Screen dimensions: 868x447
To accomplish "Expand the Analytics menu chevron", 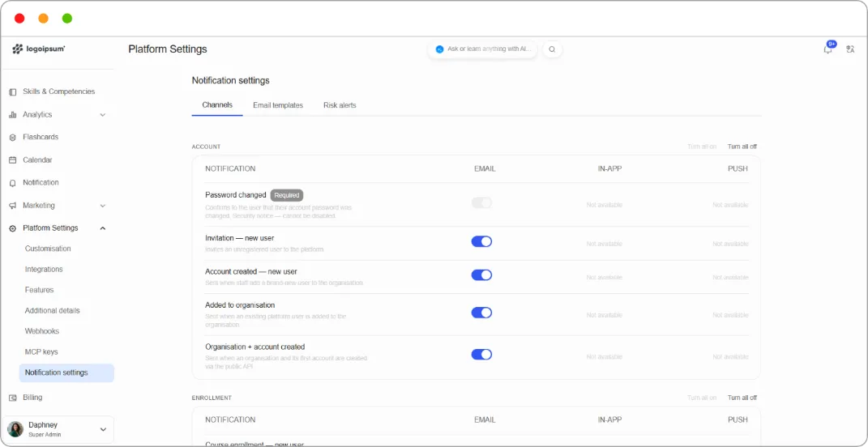I will (x=102, y=114).
